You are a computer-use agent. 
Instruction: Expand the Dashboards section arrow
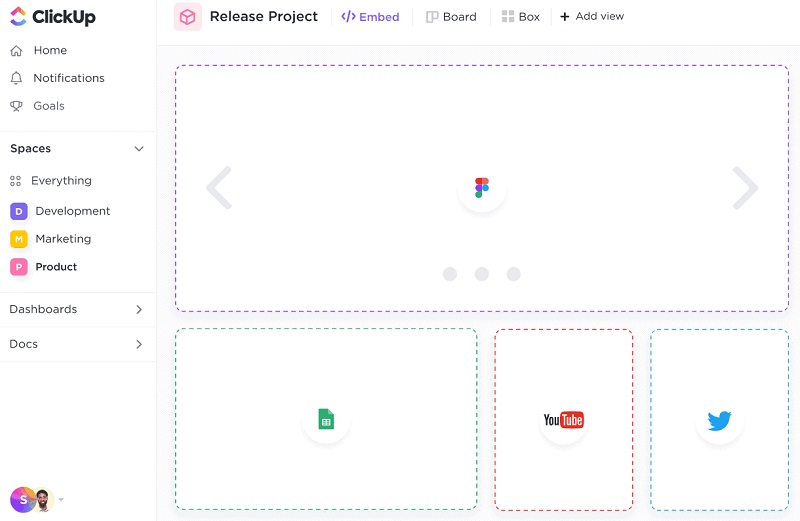(x=139, y=310)
